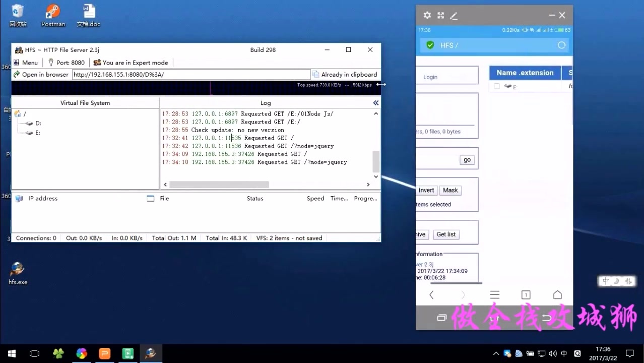The image size is (644, 363).
Task: Click the Log horizontal scrollbar thumb
Action: (219, 185)
